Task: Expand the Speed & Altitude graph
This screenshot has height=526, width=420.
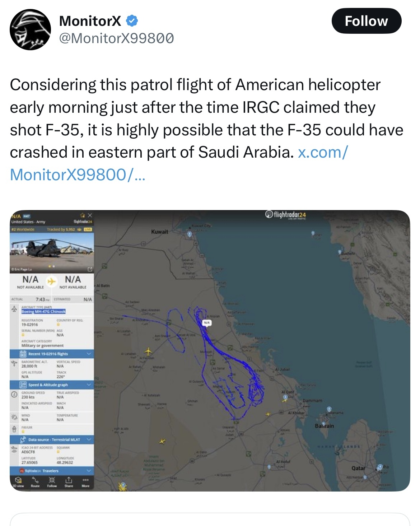Action: click(x=52, y=385)
